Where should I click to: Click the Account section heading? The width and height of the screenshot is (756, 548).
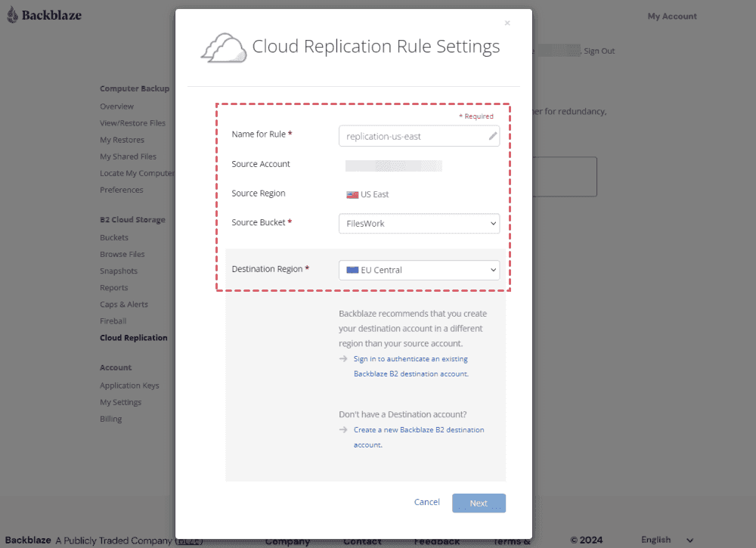tap(116, 367)
